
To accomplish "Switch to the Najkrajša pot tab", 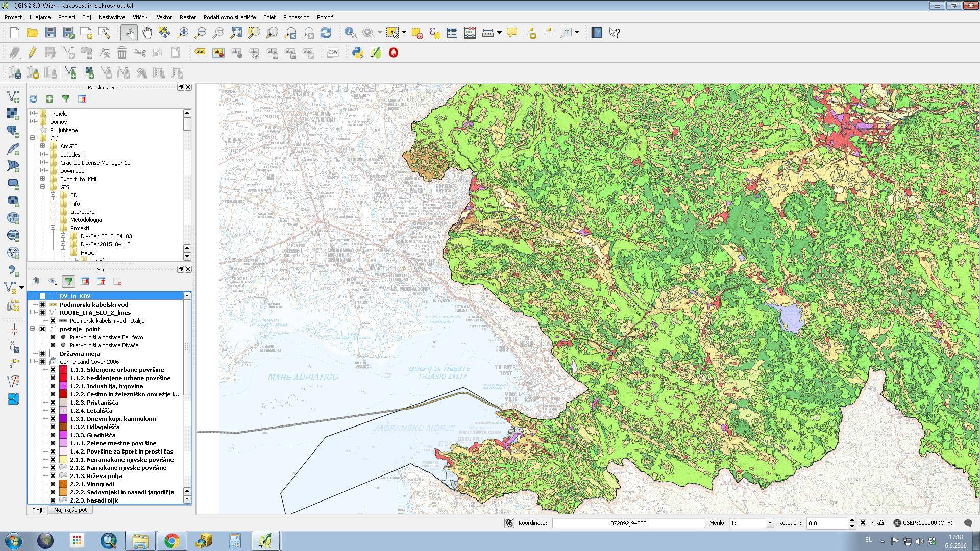I will coord(70,510).
